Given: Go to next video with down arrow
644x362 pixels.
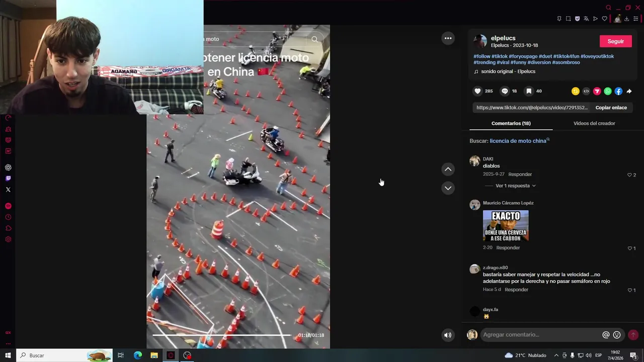Looking at the screenshot, I should tap(448, 188).
